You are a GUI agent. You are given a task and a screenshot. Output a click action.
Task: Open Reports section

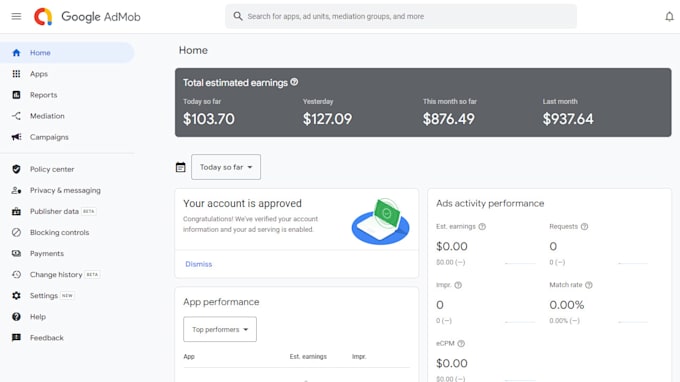67,95
